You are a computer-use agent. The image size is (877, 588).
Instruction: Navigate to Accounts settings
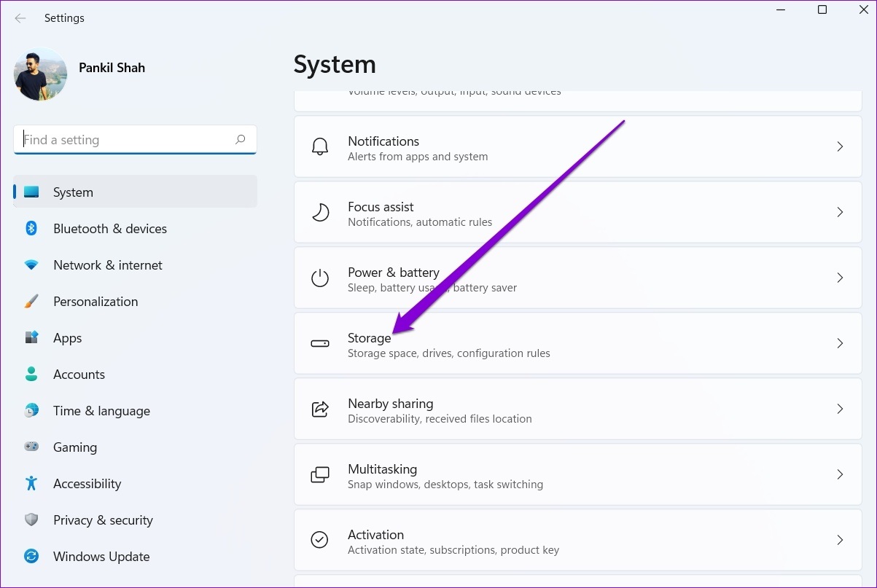tap(135, 375)
